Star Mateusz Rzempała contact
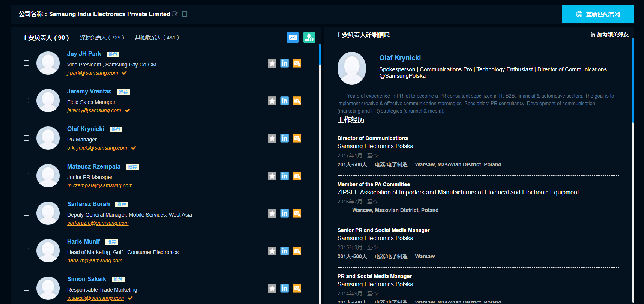This screenshot has height=304, width=644. coord(272,176)
